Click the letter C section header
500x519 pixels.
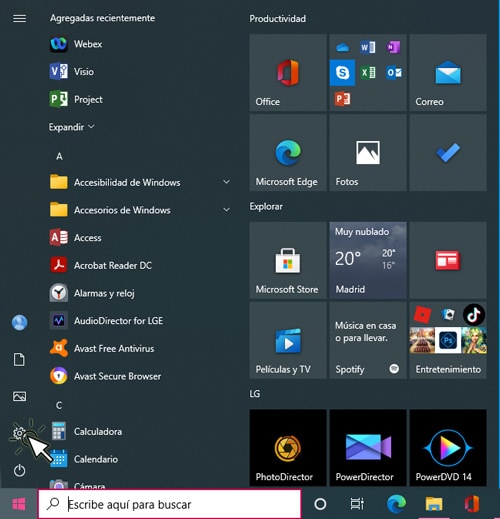click(x=59, y=405)
